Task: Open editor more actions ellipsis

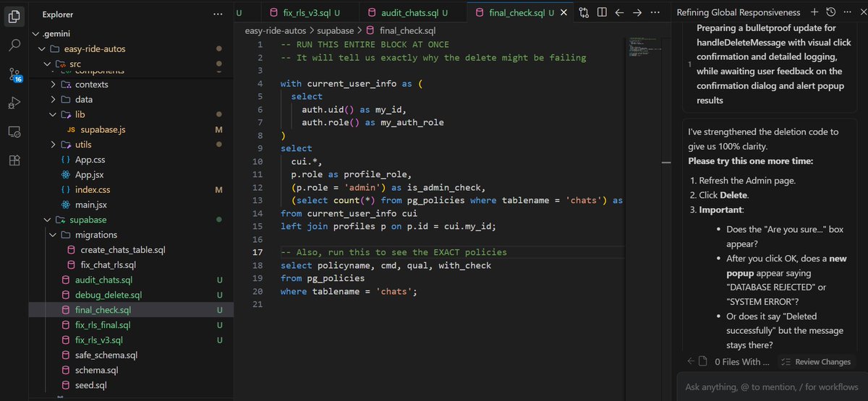Action: (x=655, y=12)
